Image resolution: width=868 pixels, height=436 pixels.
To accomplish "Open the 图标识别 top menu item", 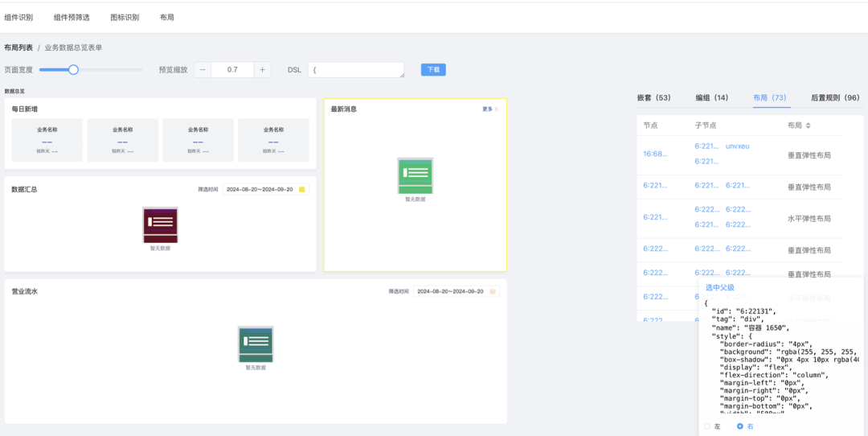I will click(124, 17).
